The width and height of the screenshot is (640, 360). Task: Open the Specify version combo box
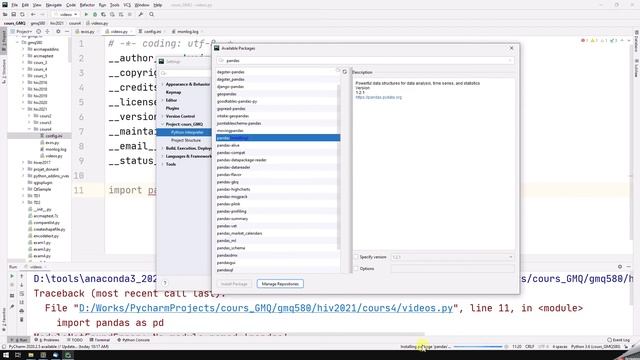452,257
